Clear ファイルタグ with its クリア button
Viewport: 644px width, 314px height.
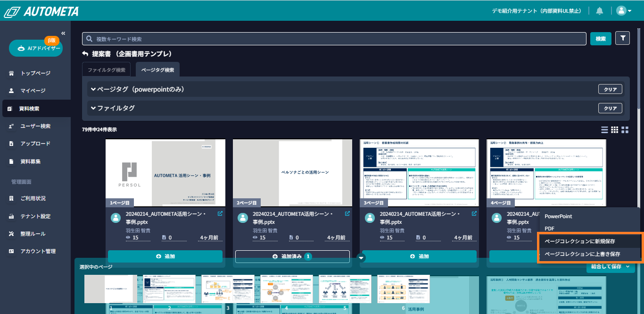pyautogui.click(x=610, y=108)
